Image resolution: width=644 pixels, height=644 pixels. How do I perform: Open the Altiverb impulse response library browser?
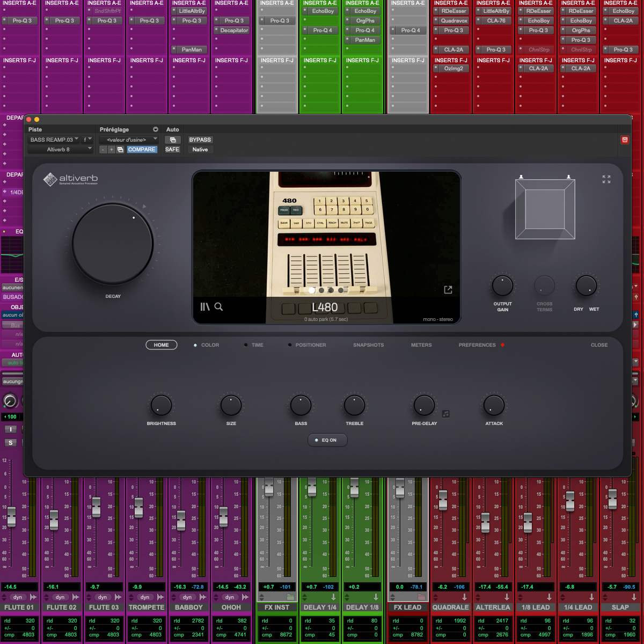point(204,307)
